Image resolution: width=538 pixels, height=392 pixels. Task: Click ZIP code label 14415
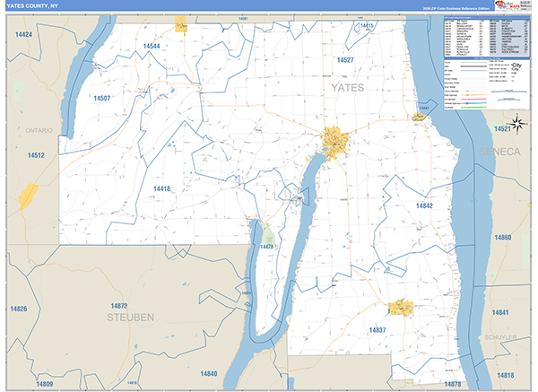(367, 25)
